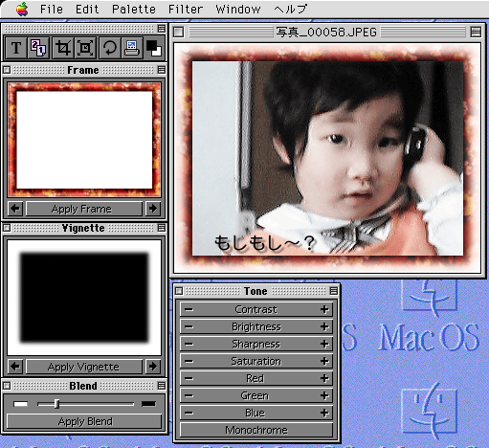This screenshot has width=489, height=448.
Task: Collapse the Blend palette windowshade box
Action: click(162, 386)
